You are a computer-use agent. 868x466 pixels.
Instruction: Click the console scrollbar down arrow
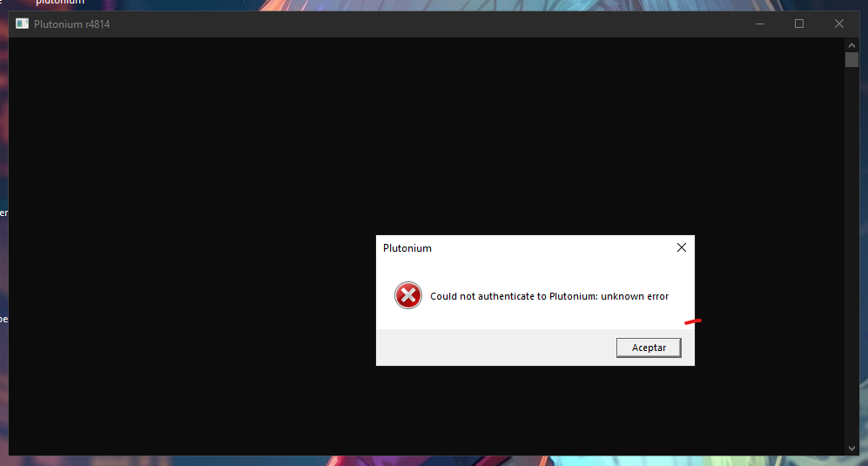coord(851,449)
